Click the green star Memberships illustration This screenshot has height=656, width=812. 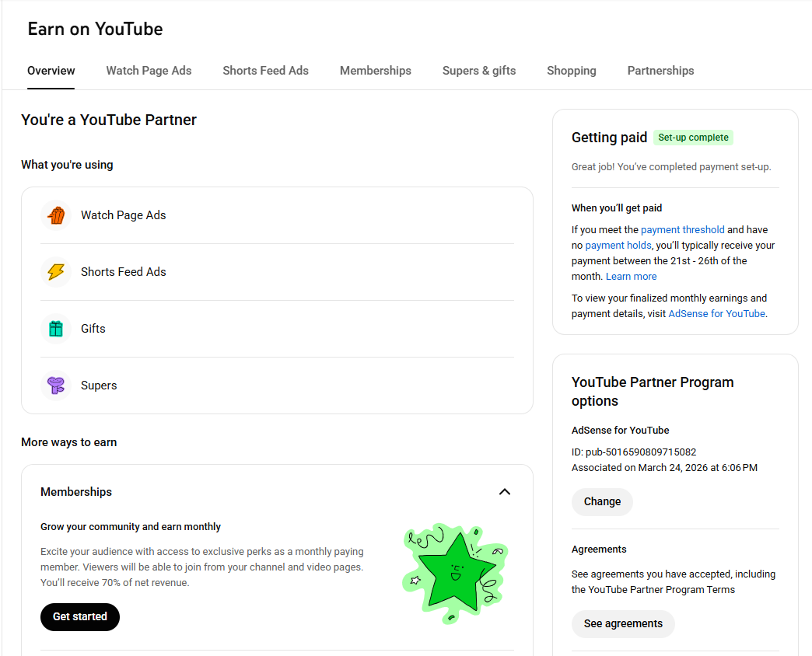[455, 574]
